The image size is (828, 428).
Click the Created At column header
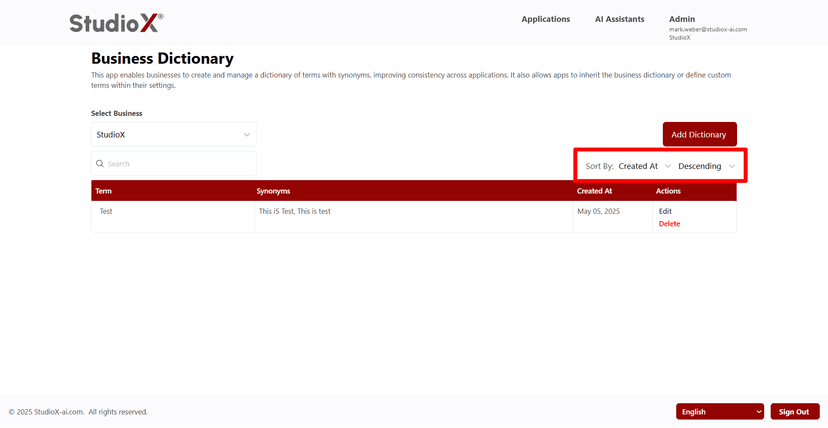click(594, 191)
